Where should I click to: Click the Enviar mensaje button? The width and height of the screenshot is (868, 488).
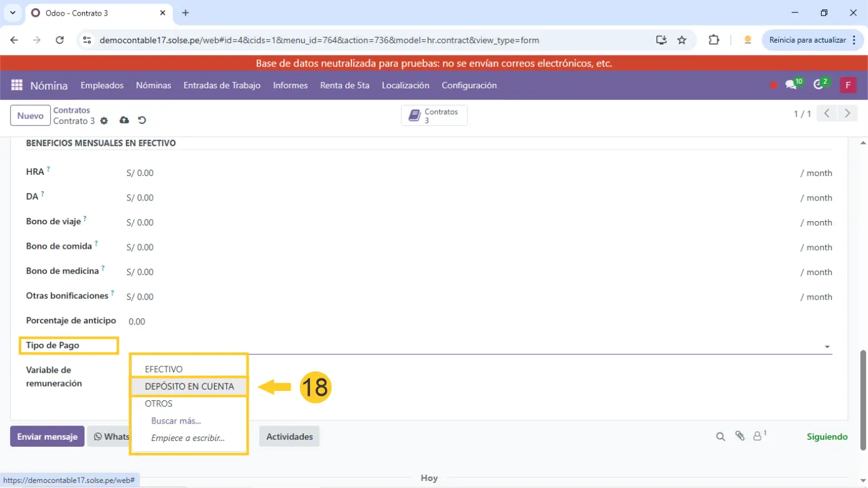click(47, 437)
